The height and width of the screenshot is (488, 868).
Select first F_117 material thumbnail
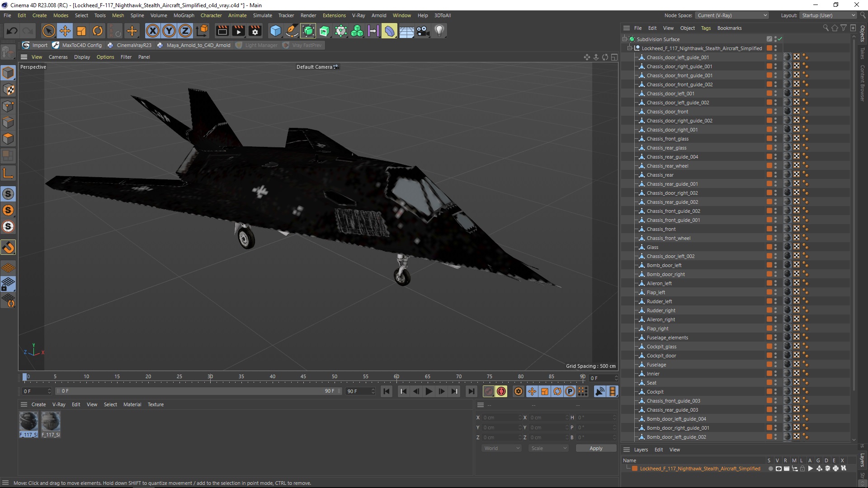[28, 424]
